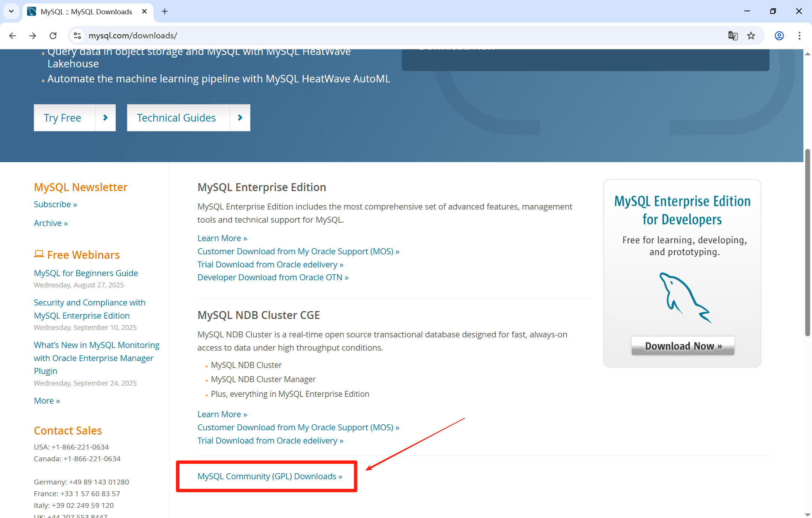Open MySQL Community (GPL) Downloads link
Viewport: 812px width, 518px height.
pos(270,476)
